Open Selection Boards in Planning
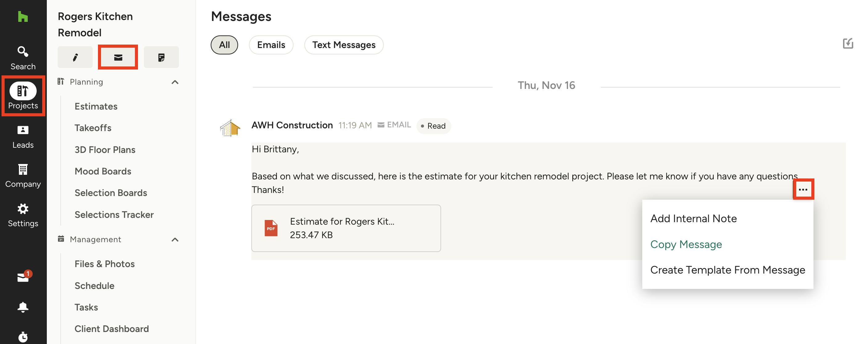Screen dimensions: 868x344 click(x=111, y=193)
